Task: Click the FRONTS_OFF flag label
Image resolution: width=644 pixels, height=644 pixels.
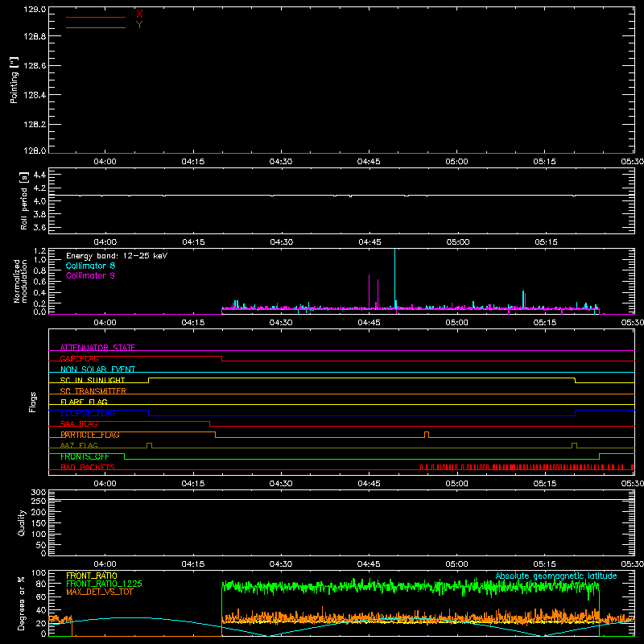Action: pos(85,456)
